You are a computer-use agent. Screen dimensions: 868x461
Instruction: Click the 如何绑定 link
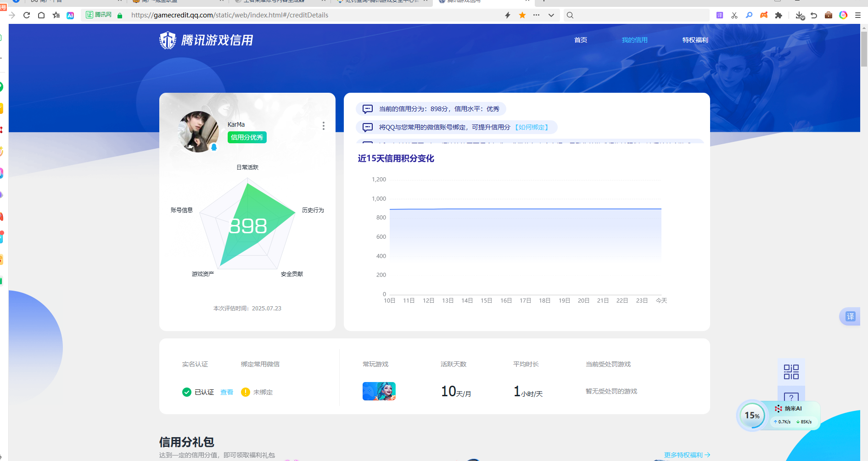tap(532, 127)
